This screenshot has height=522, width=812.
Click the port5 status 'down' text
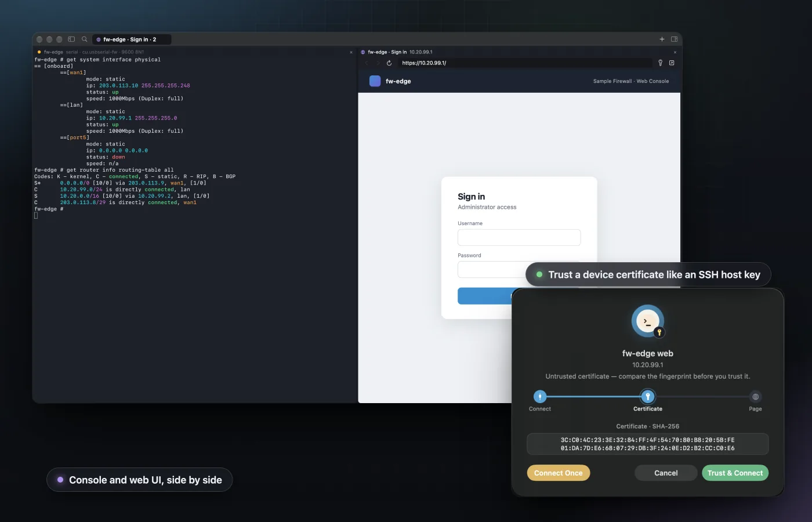click(x=118, y=157)
